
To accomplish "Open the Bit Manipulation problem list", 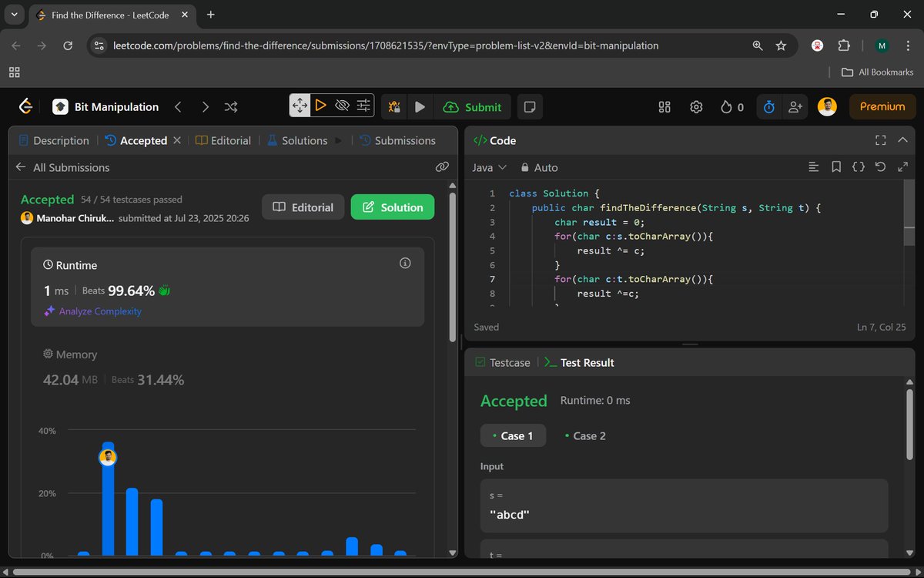I will (x=105, y=107).
